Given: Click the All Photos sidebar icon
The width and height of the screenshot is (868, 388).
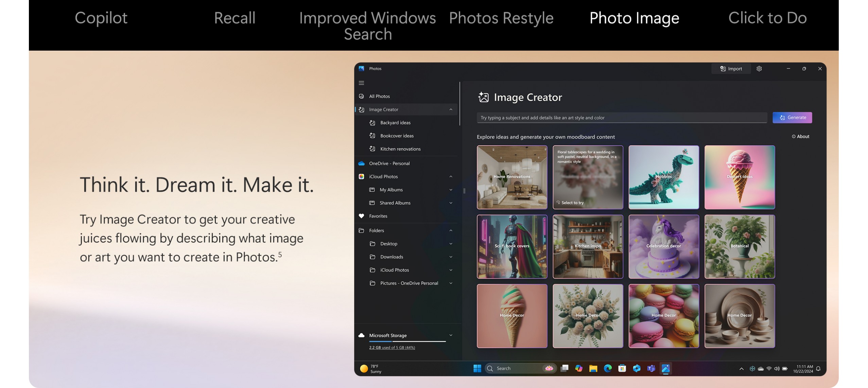Looking at the screenshot, I should tap(361, 96).
